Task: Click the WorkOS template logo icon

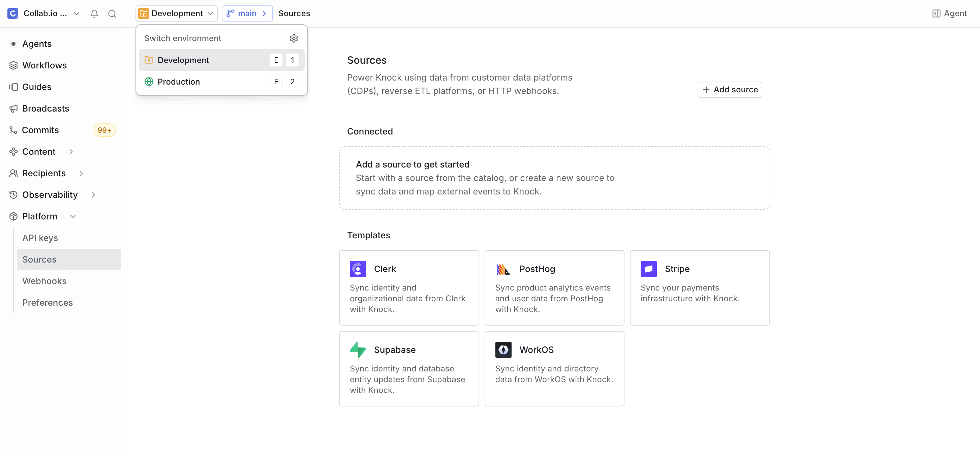Action: [x=503, y=350]
